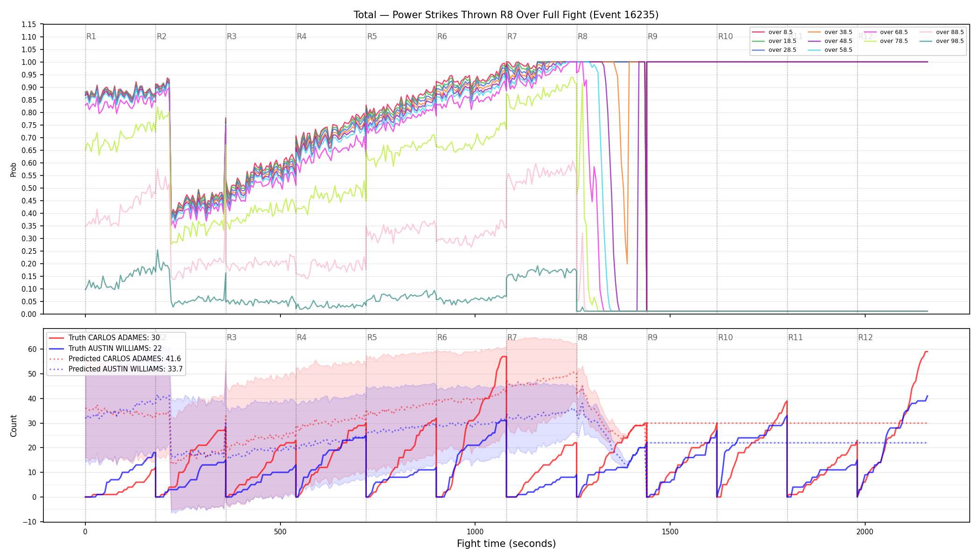
Task: Click 'Truth CARLOS ADAMES: 30' legend entry
Action: [x=105, y=338]
